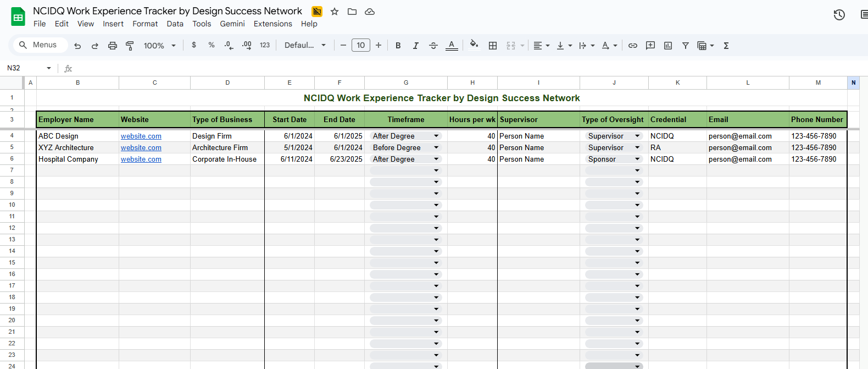868x369 pixels.
Task: Click the Hours per wk header
Action: coord(472,119)
